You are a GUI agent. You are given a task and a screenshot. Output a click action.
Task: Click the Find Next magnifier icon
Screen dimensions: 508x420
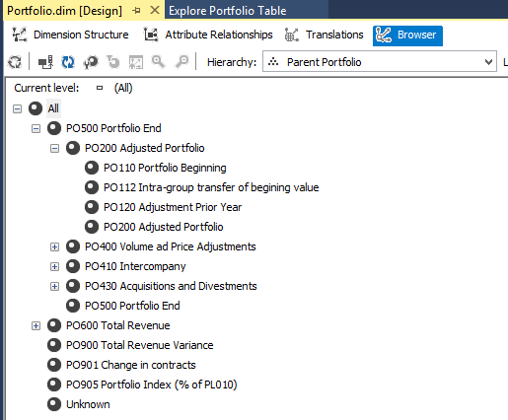coord(182,61)
